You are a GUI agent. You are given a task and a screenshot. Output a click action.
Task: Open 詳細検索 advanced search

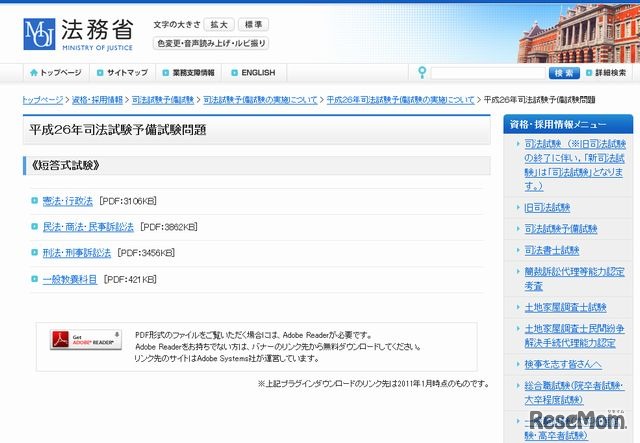click(x=607, y=73)
